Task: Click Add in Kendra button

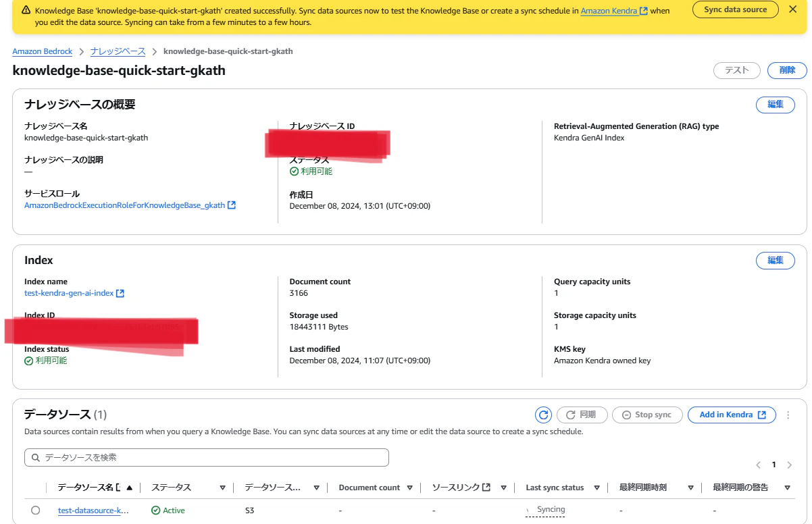Action: click(x=732, y=415)
